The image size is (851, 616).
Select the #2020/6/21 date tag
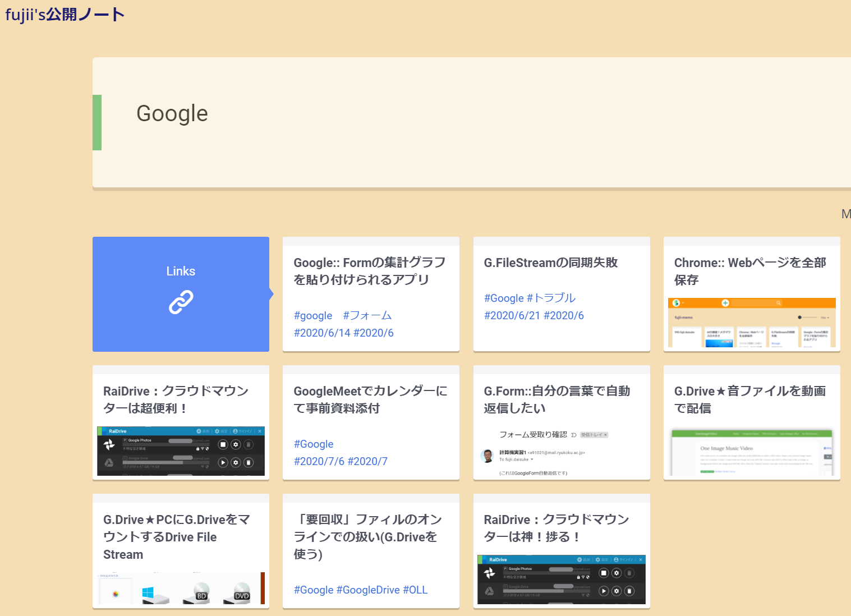(x=512, y=316)
